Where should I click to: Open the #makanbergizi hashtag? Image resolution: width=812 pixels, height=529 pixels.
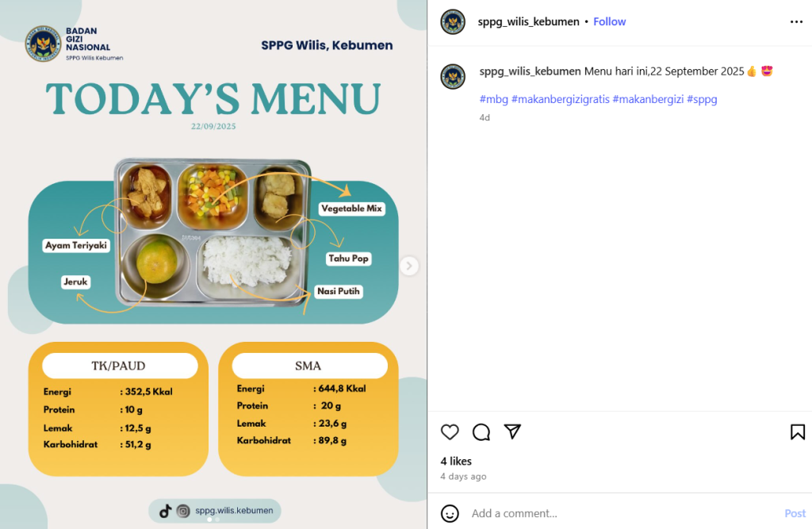click(x=648, y=99)
